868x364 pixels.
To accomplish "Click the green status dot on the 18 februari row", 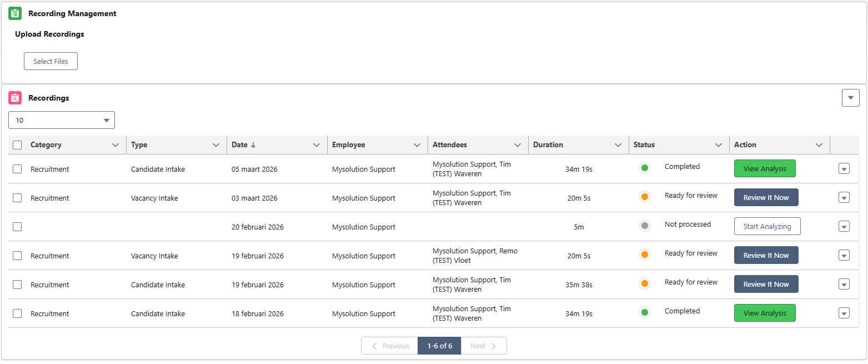I will pyautogui.click(x=644, y=311).
